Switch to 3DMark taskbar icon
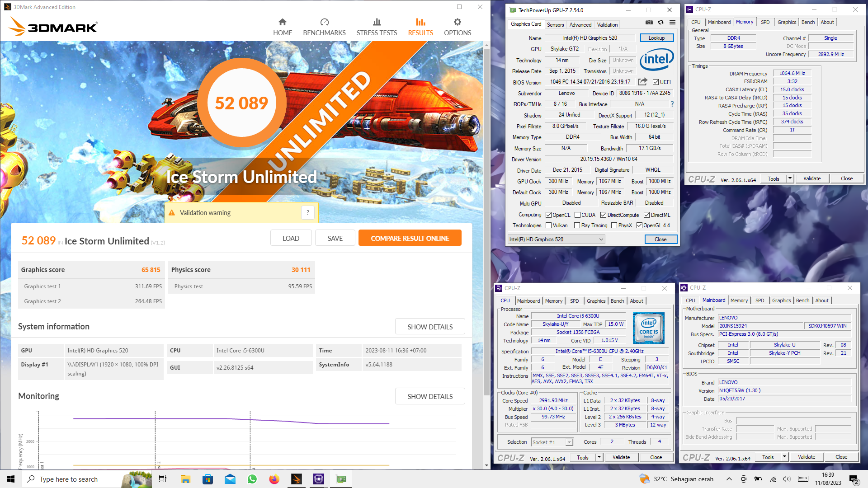The width and height of the screenshot is (868, 488). pos(297,479)
